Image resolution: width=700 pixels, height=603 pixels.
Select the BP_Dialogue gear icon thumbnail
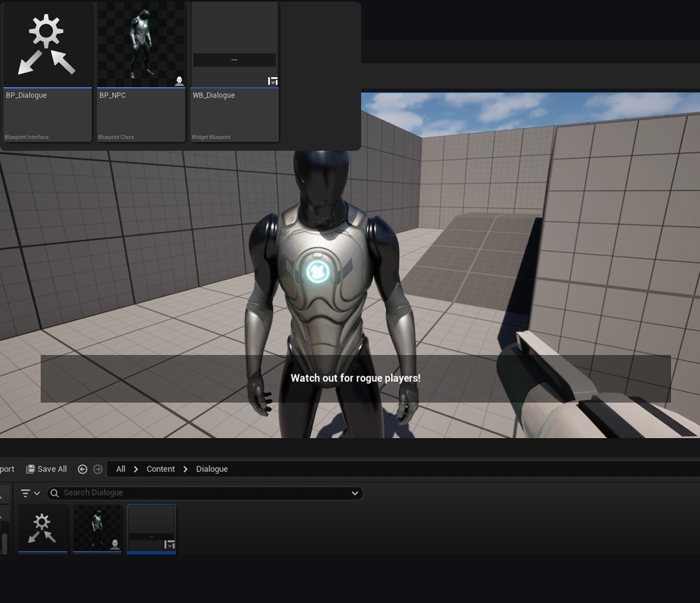click(47, 45)
